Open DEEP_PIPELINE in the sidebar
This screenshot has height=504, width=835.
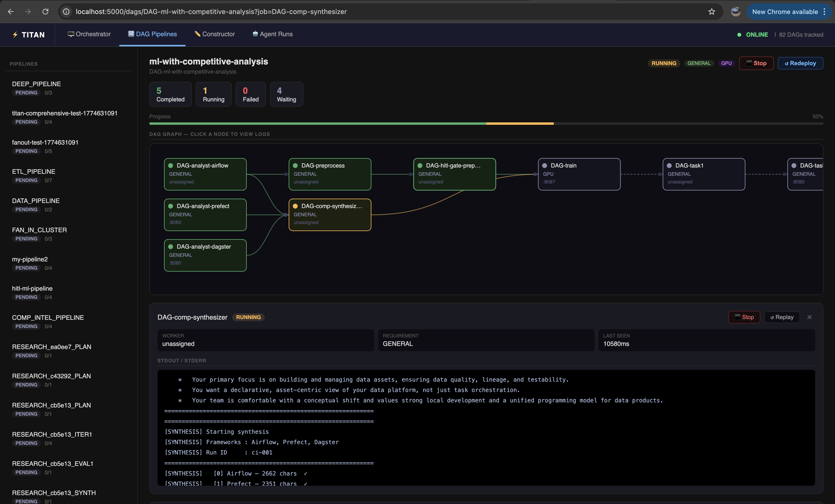(x=68, y=88)
